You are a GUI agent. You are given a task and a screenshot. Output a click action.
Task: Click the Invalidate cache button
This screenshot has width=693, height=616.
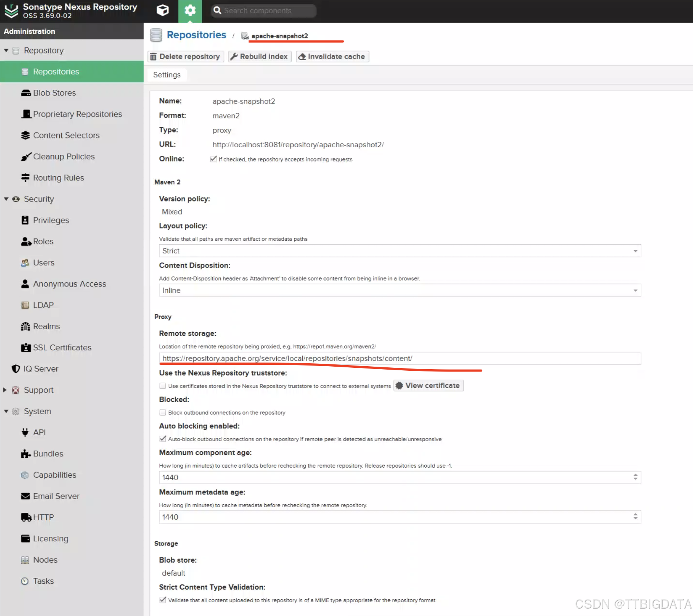click(x=332, y=56)
